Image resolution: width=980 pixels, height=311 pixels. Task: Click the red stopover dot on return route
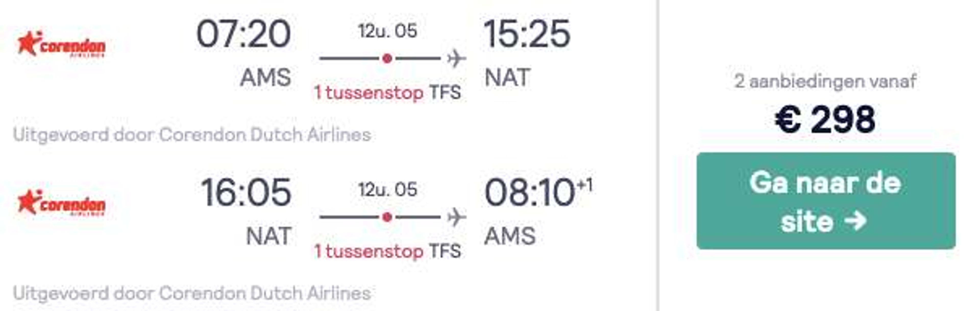pyautogui.click(x=387, y=217)
